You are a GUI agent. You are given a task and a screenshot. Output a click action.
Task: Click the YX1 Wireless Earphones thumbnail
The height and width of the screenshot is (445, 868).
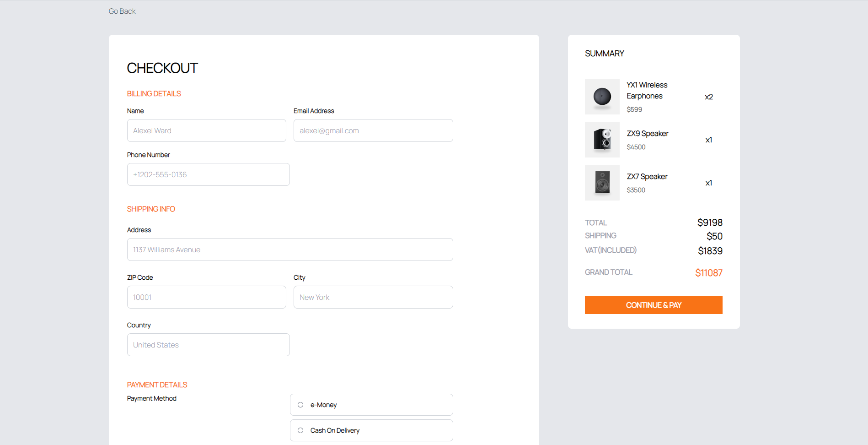pos(602,97)
